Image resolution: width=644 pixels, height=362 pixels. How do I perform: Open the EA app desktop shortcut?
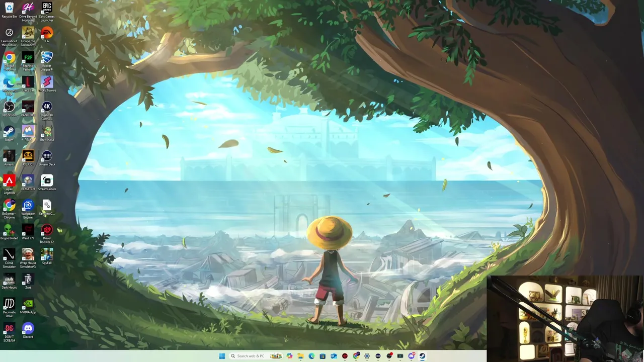coord(47,35)
